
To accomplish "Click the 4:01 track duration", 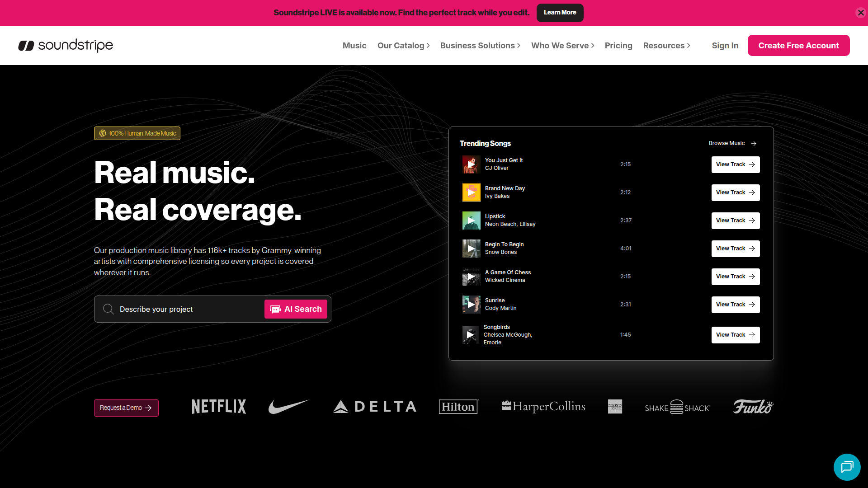I will pyautogui.click(x=626, y=249).
